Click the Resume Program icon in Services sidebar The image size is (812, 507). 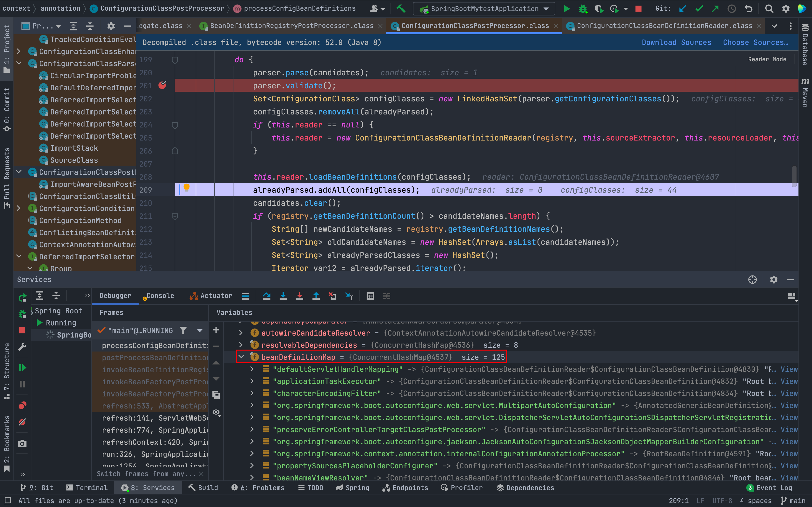(x=22, y=368)
